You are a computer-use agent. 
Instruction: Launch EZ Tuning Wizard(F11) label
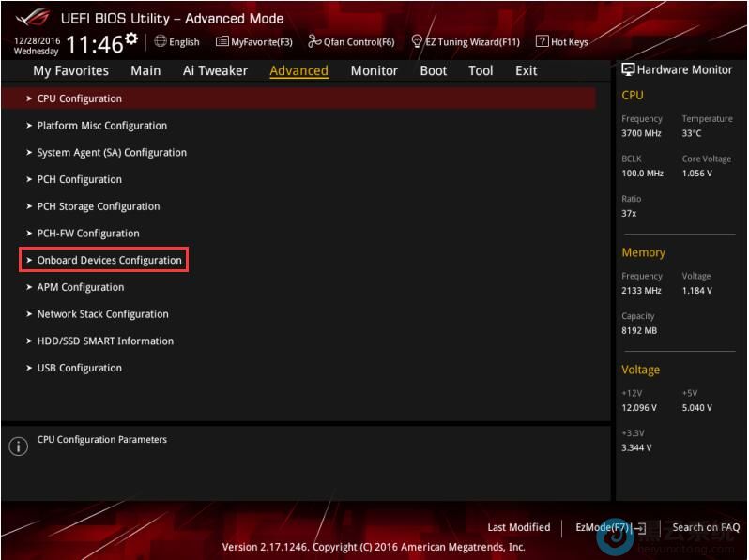472,42
